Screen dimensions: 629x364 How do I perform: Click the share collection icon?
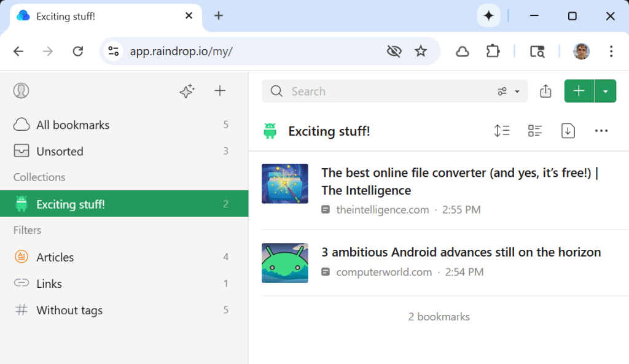pyautogui.click(x=545, y=91)
